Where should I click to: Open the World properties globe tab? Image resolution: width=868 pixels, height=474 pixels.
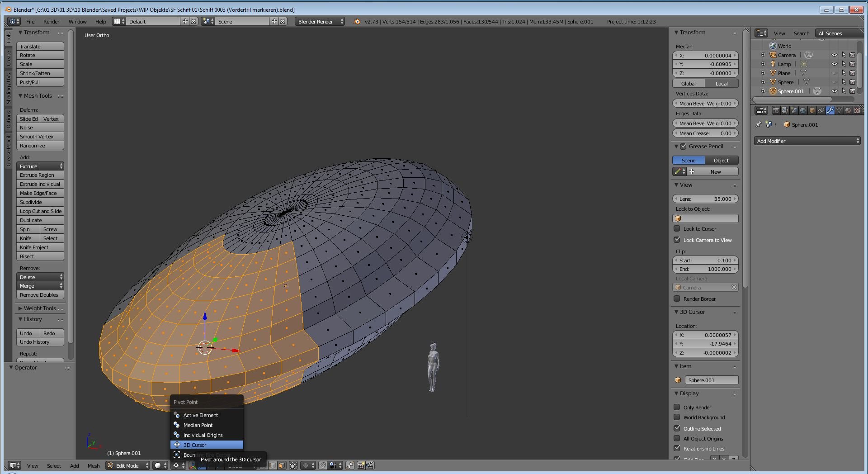point(803,110)
